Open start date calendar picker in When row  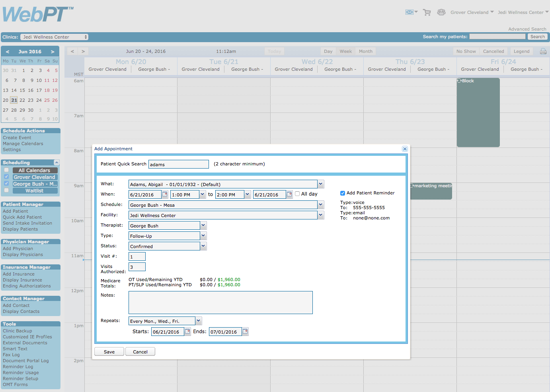coord(165,194)
